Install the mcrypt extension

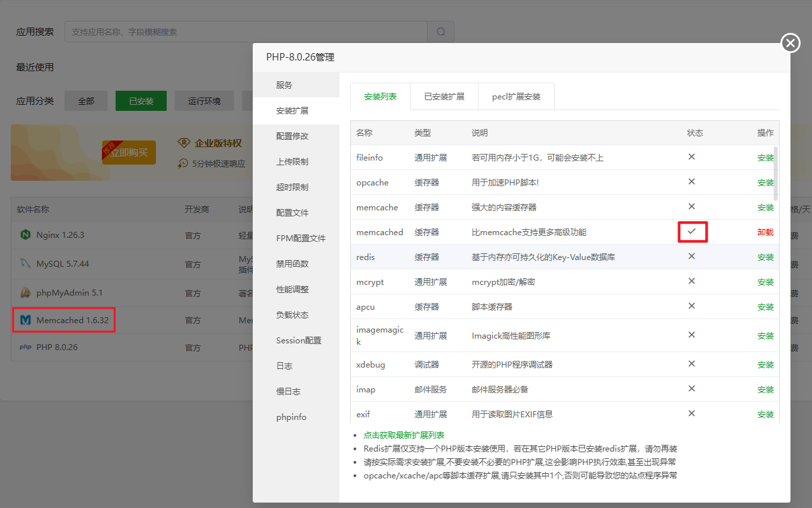[766, 282]
